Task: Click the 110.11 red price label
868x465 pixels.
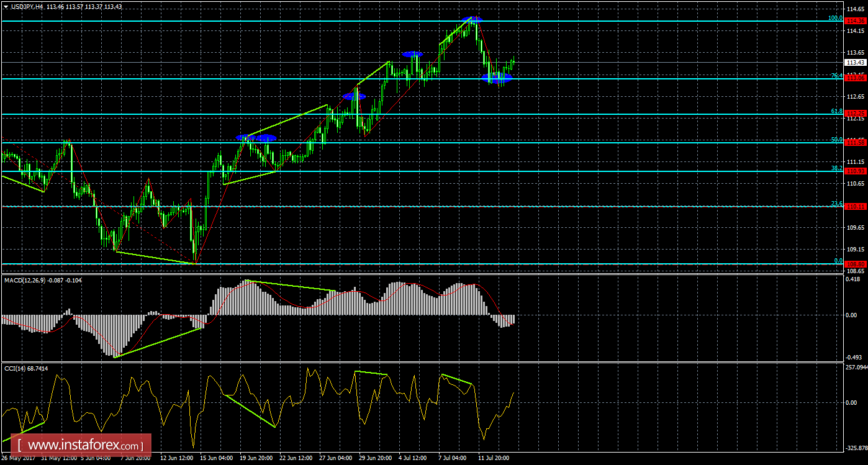Action: (856, 206)
